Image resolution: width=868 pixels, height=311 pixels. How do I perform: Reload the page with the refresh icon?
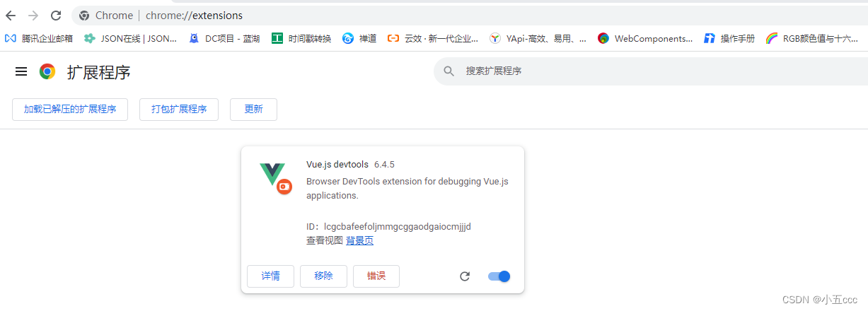(56, 16)
